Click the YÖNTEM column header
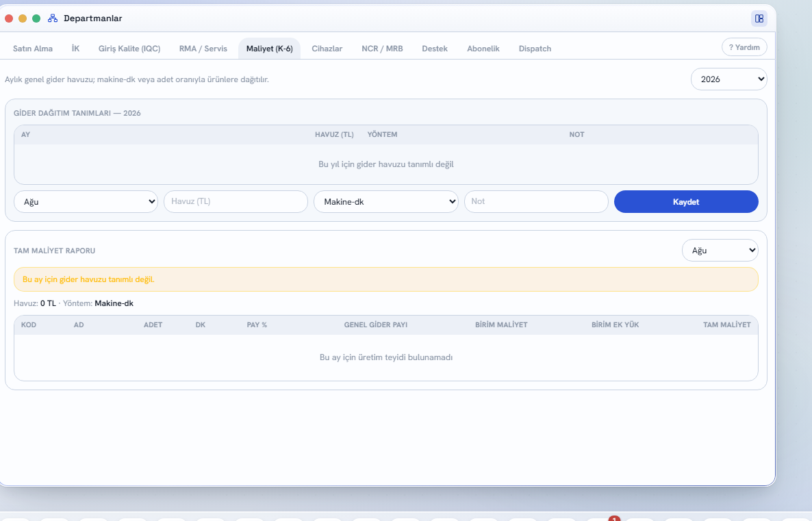The height and width of the screenshot is (521, 812). pyautogui.click(x=382, y=135)
